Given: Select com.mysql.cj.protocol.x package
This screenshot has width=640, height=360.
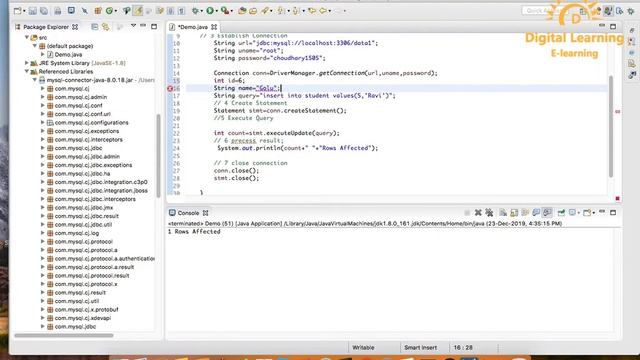Looking at the screenshot, I should click(86, 284).
